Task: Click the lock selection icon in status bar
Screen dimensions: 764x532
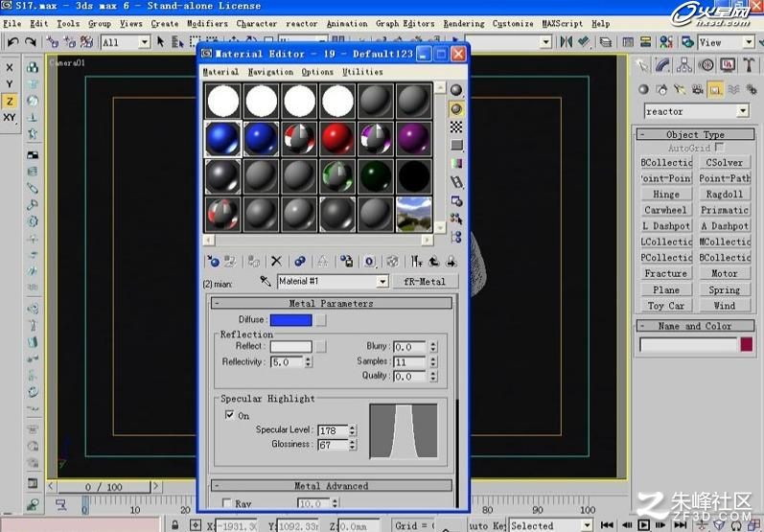Action: 174,524
